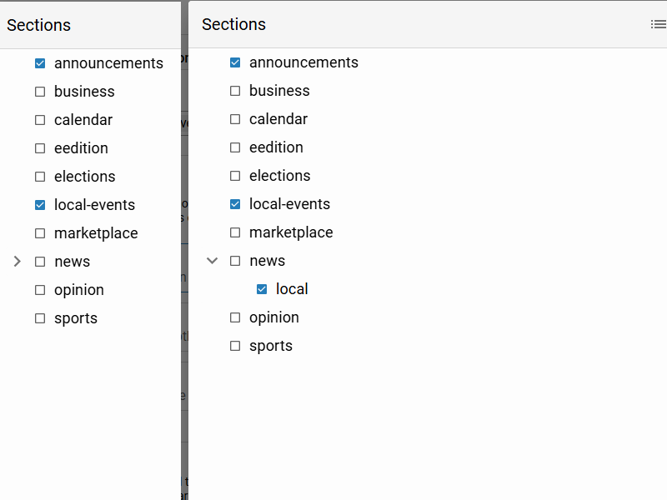Screen dimensions: 667x500
Task: Collapse the expanded news section in right panel
Action: click(212, 261)
